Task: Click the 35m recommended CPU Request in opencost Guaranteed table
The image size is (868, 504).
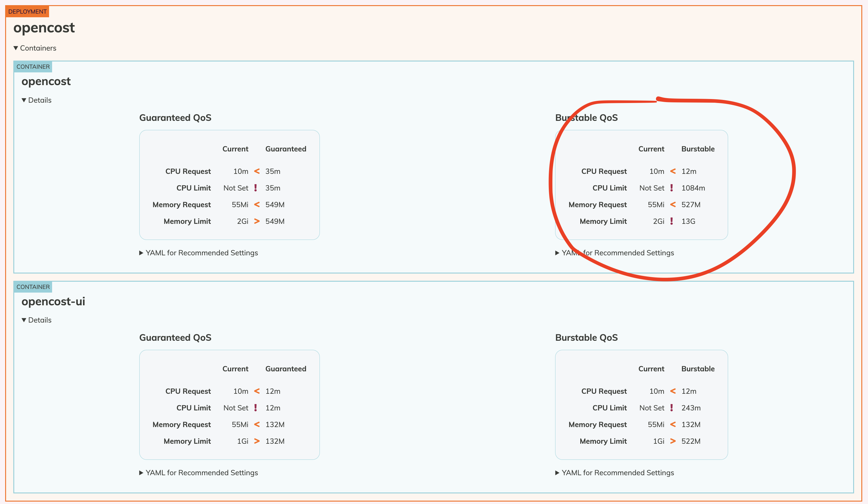Action: point(273,171)
